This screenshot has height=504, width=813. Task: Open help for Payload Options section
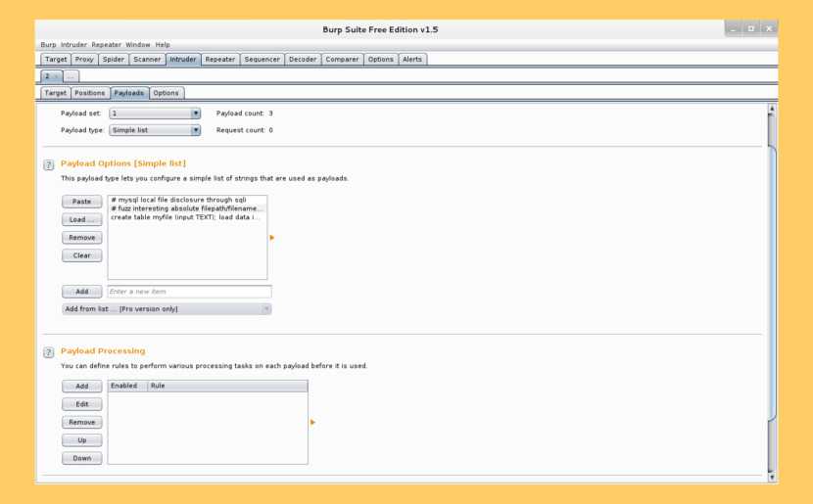tap(48, 164)
